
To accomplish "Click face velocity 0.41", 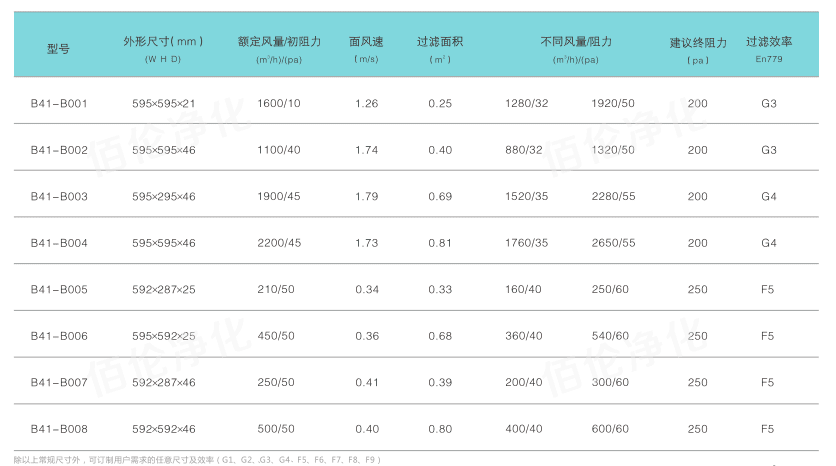I will point(367,382).
